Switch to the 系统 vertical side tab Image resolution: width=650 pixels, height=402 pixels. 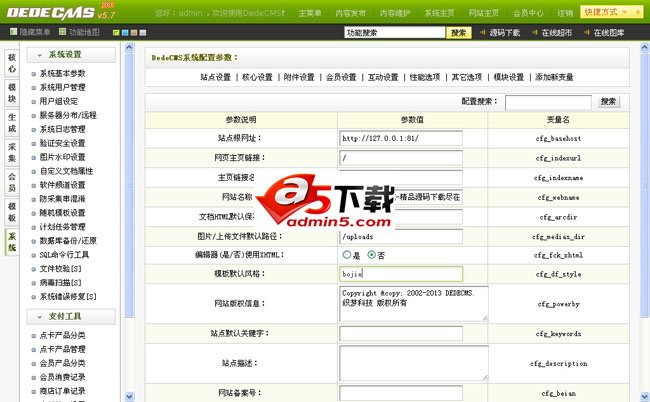click(x=12, y=242)
